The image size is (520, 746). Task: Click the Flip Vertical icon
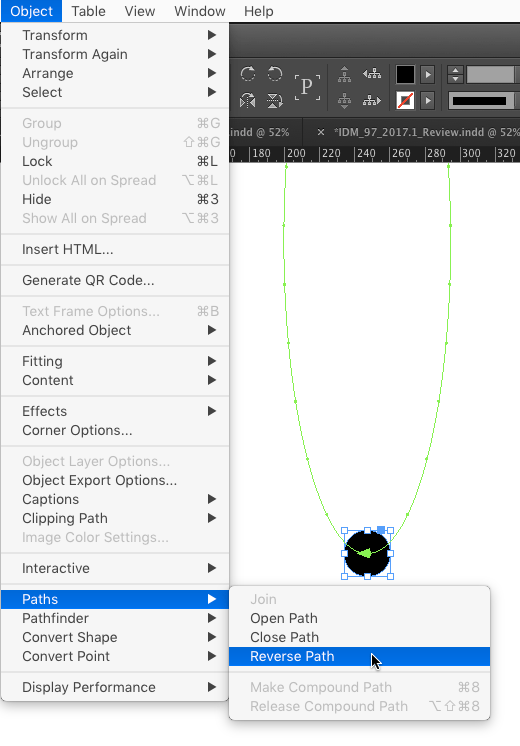coord(275,100)
